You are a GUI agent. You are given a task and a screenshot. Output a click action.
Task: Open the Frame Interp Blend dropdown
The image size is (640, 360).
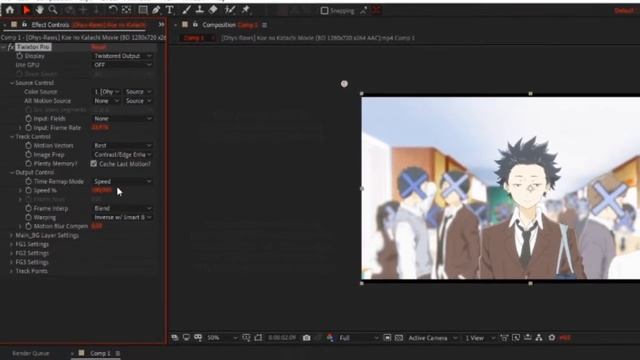coord(122,208)
